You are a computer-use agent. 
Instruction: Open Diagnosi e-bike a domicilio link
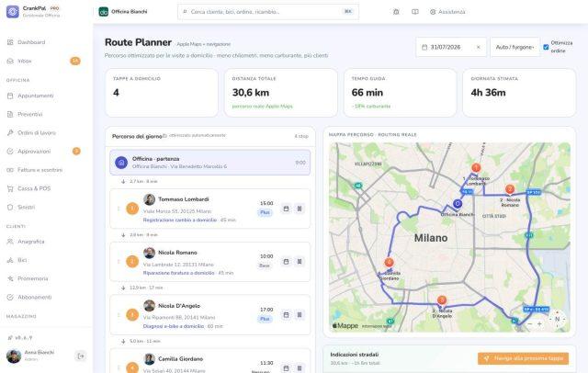(x=174, y=326)
